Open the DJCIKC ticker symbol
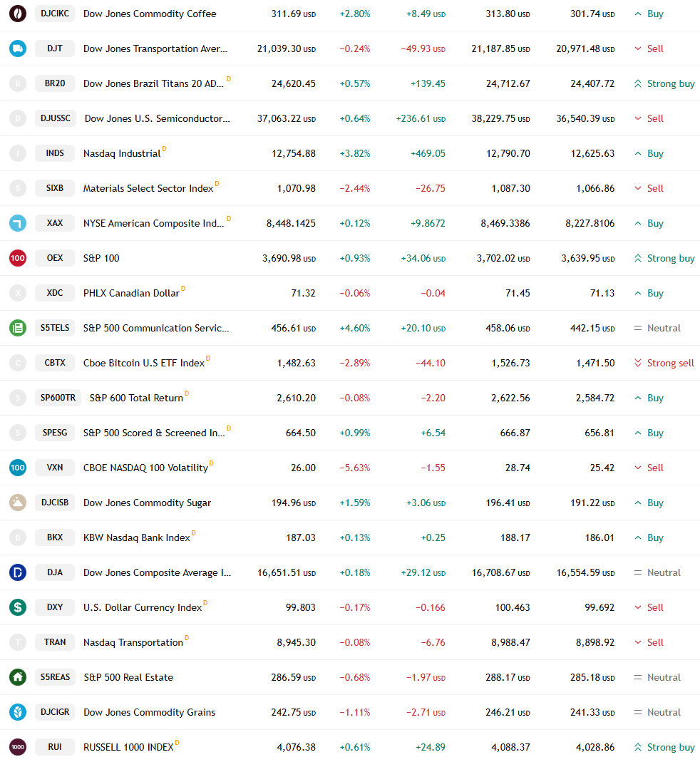The width and height of the screenshot is (700, 762). click(55, 14)
